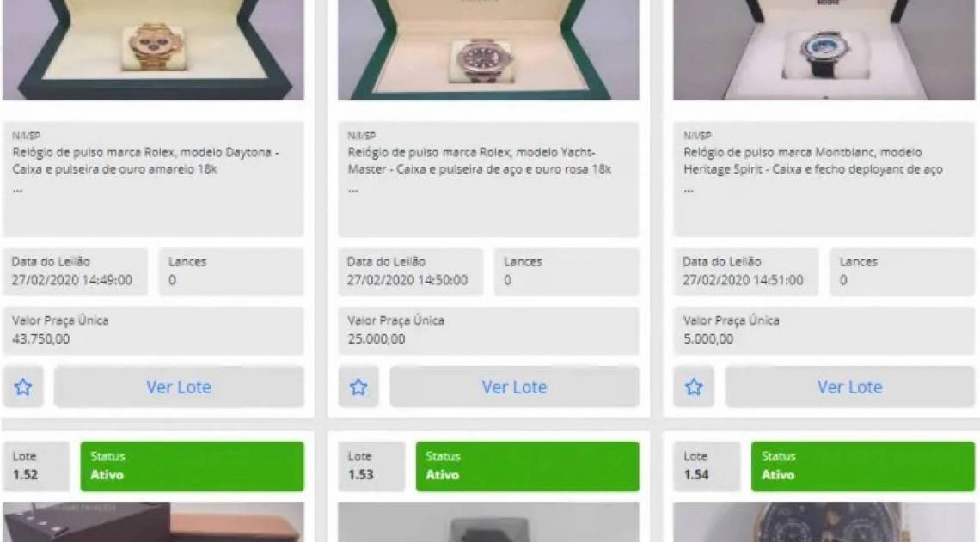980x542 pixels.
Task: Click the green Ativo status for lot 1.53
Action: 528,466
